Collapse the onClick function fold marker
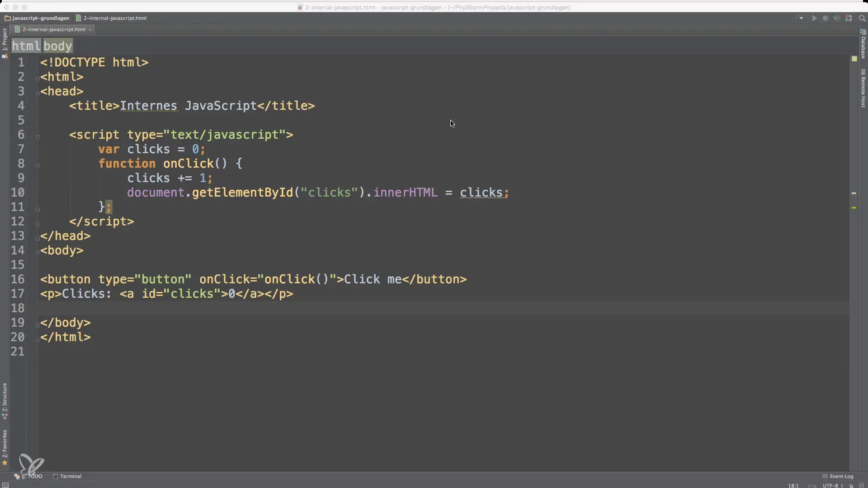This screenshot has height=488, width=868. pos(38,165)
